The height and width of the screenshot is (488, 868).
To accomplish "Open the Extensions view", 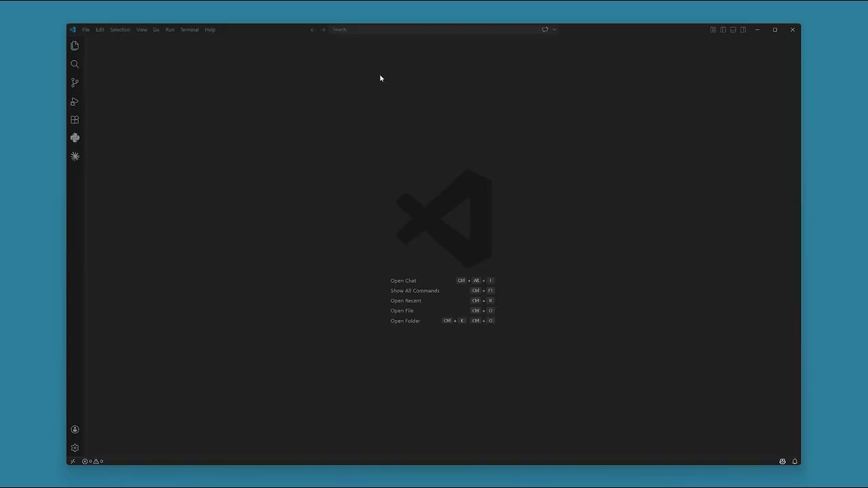I will (x=75, y=119).
